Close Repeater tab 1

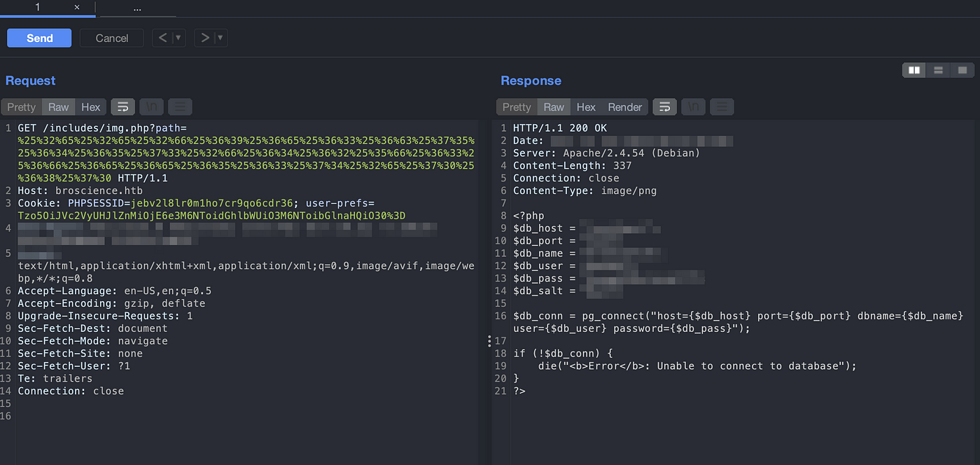tap(77, 7)
